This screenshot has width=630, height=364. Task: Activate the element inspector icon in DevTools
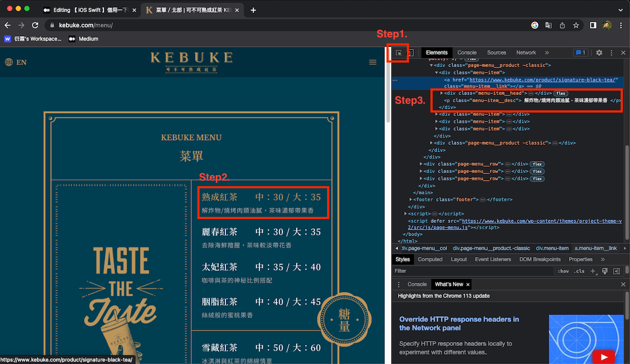click(x=398, y=53)
